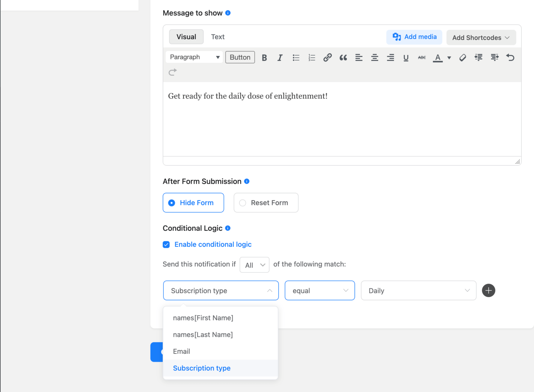The height and width of the screenshot is (392, 534).
Task: Insert a bulleted list
Action: [x=296, y=57]
